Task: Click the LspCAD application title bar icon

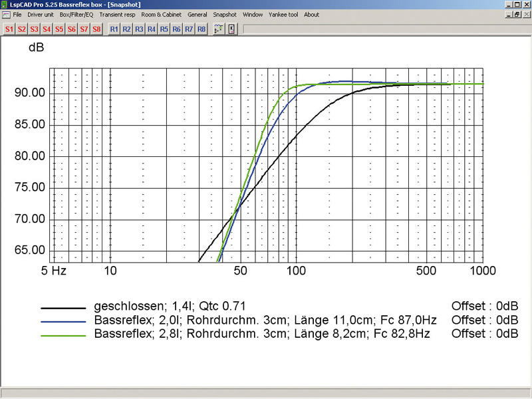Action: pyautogui.click(x=4, y=5)
